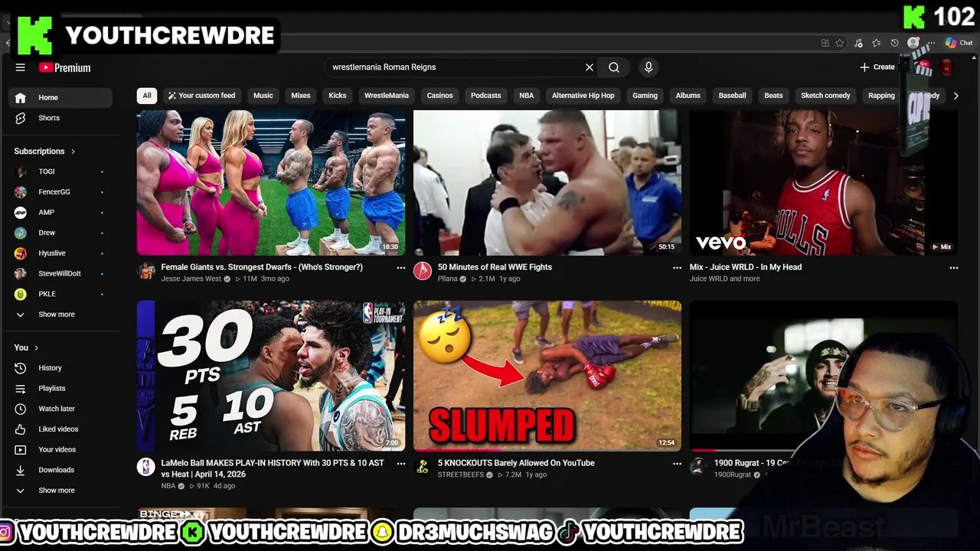
Task: Select the All filter chip
Action: [147, 96]
